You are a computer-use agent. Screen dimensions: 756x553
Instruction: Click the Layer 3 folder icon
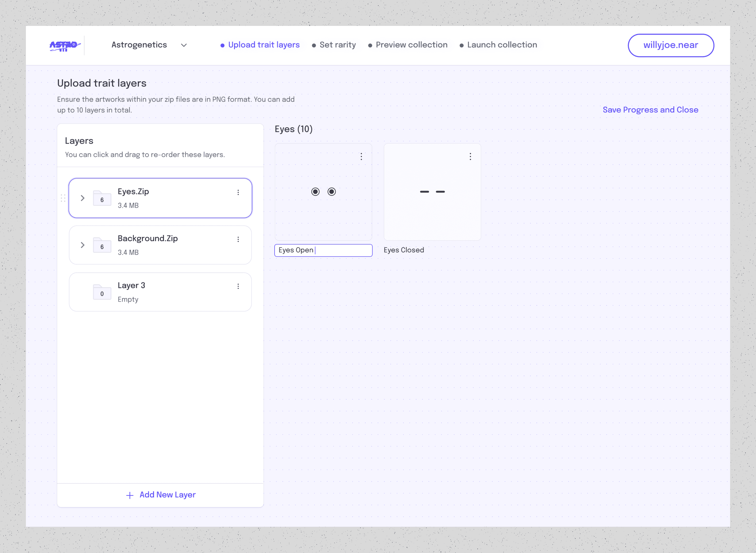pos(102,292)
